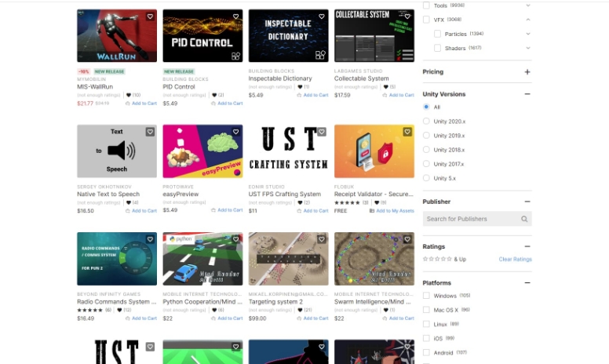Screen dimensions: 609x364
Task: Enable the Windows platform checkbox
Action: tap(426, 296)
